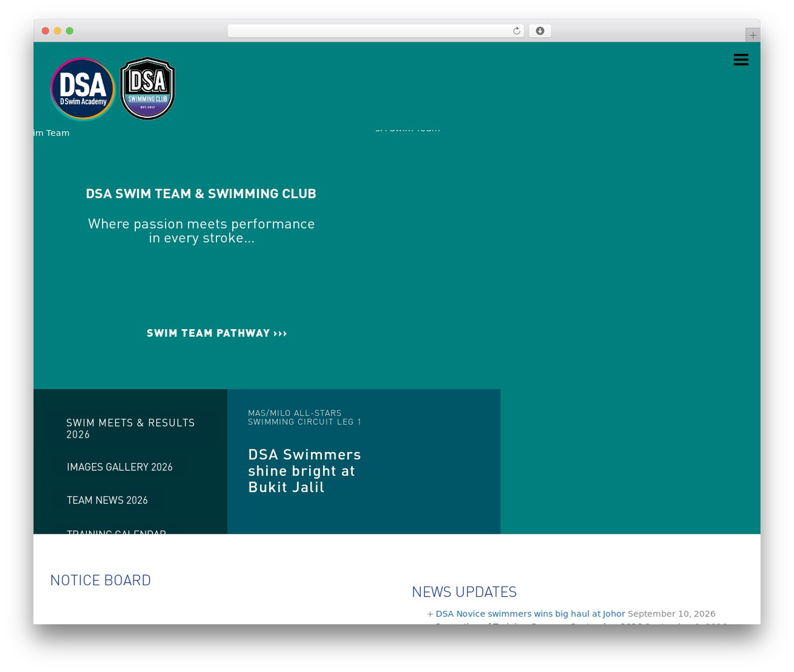Click the September 10, 2026 date
The image size is (794, 672).
[672, 614]
